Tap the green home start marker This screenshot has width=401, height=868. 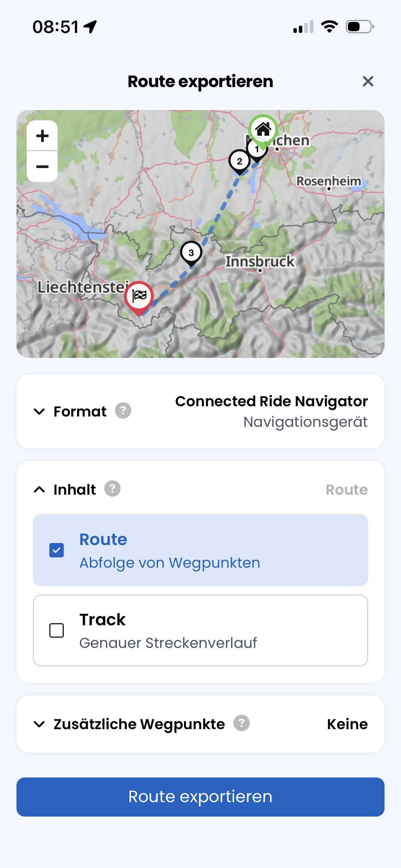263,131
